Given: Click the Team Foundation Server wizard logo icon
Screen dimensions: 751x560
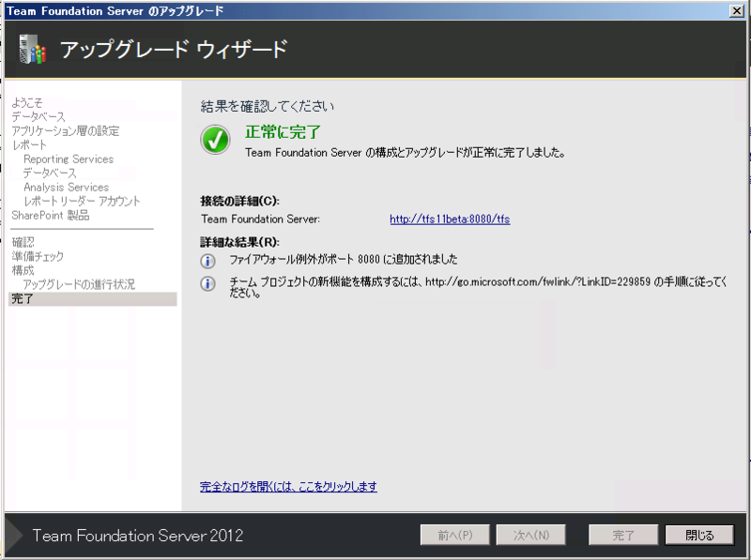Looking at the screenshot, I should (x=33, y=50).
